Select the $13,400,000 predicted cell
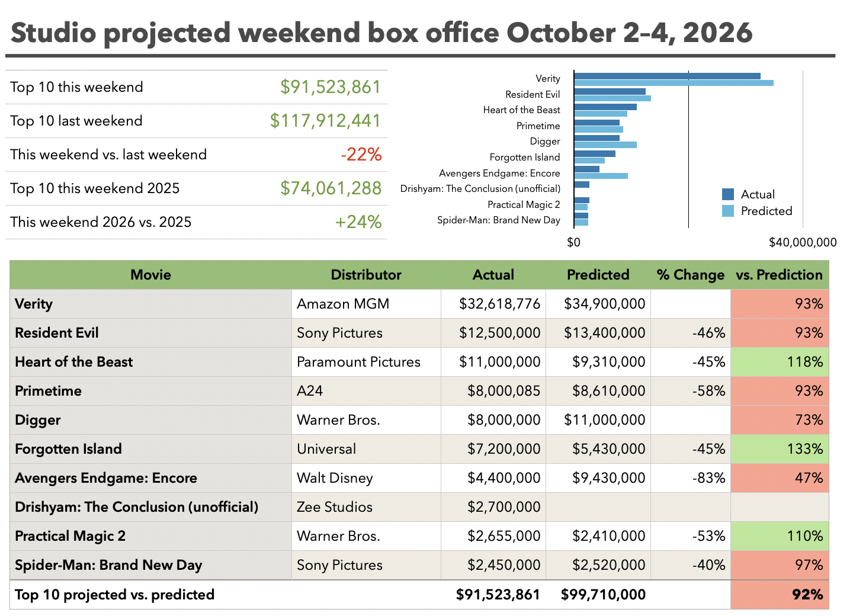 point(598,333)
